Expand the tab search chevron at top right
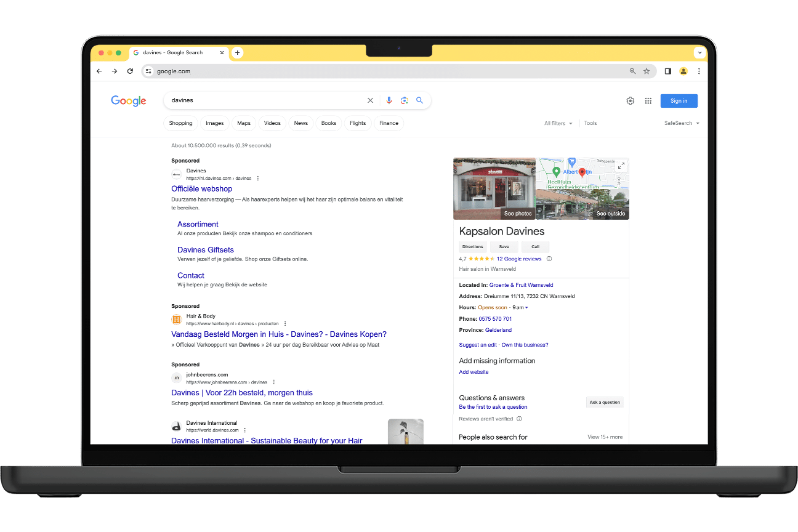Viewport: 798px width, 532px height. (699, 53)
